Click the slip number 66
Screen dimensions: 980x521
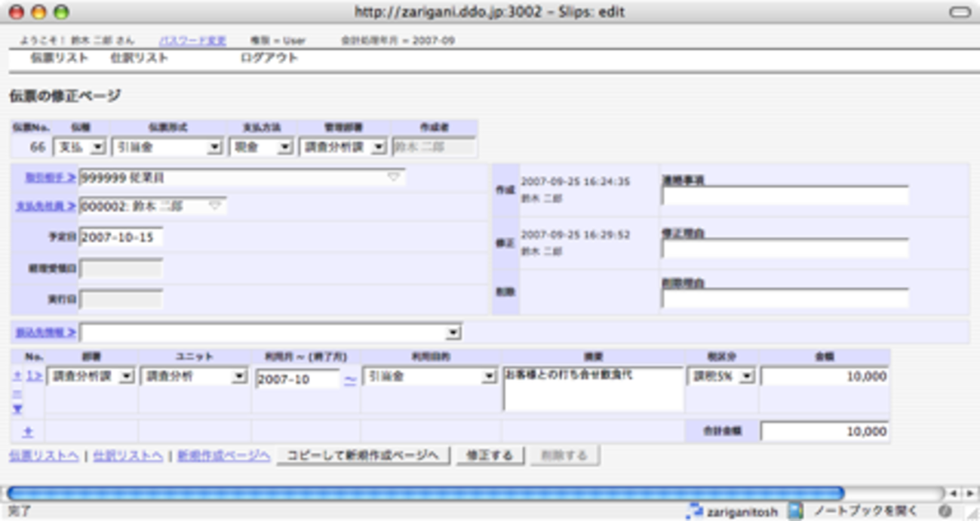(x=37, y=147)
